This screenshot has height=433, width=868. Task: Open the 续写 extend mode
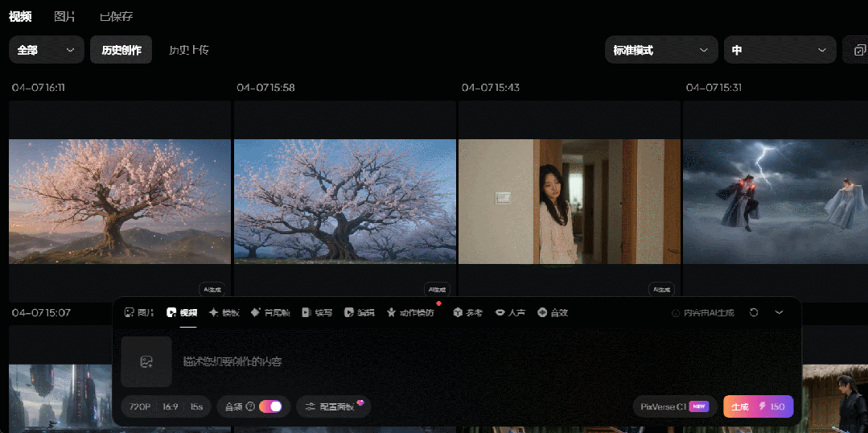tap(317, 313)
